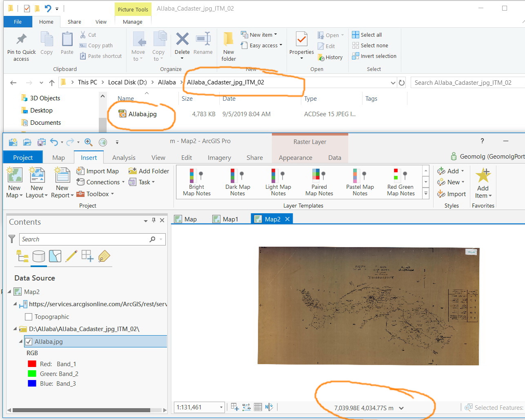
Task: Click Pin to Quick access icon
Action: click(21, 40)
